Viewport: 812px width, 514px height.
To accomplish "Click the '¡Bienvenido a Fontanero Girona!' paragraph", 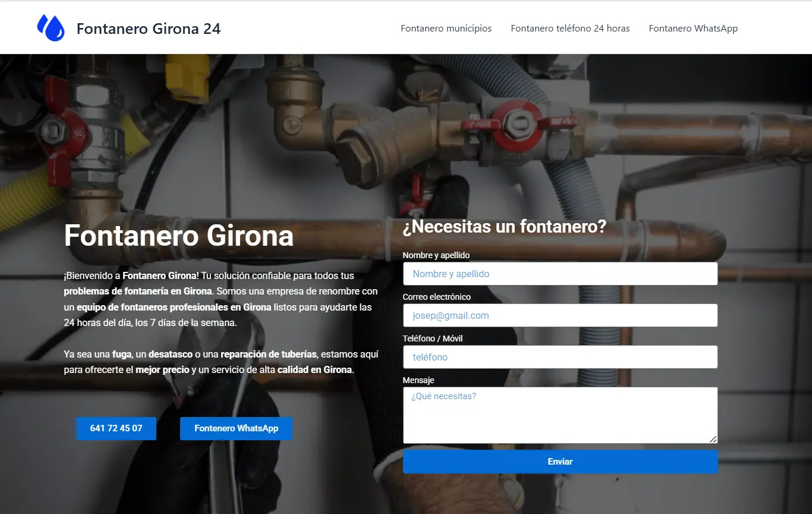I will [220, 299].
